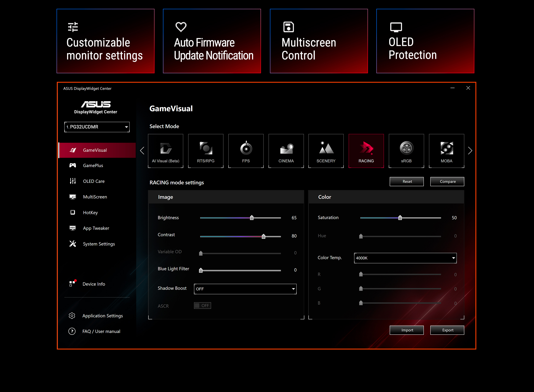
Task: Open the PG32UCDMR monitor dropdown
Action: (97, 127)
